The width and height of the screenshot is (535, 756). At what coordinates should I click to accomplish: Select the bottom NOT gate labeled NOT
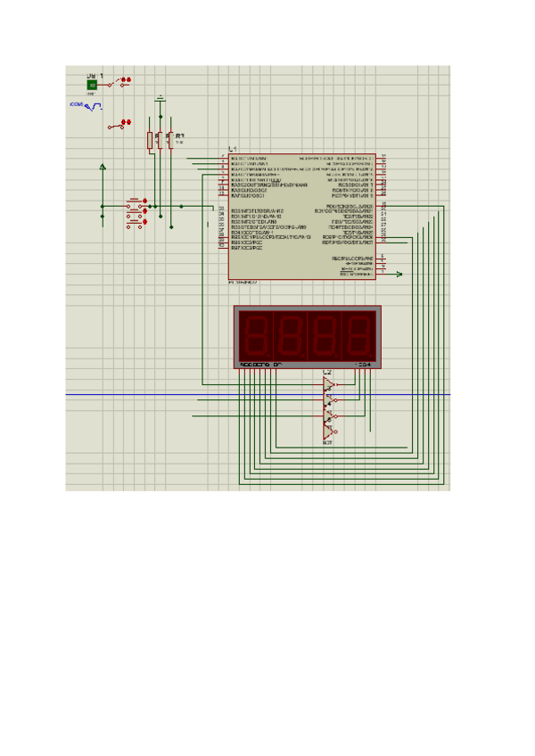(x=328, y=431)
